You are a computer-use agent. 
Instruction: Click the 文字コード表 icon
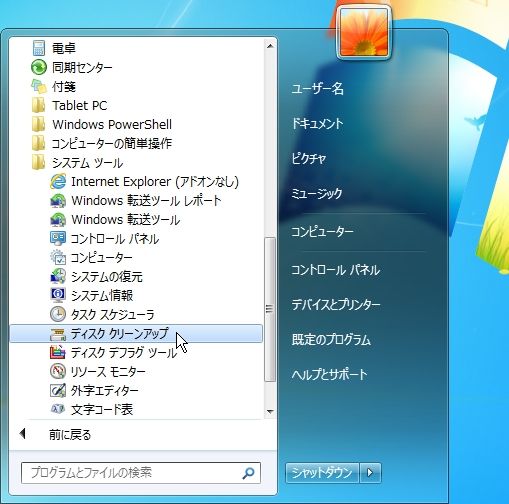click(x=58, y=409)
